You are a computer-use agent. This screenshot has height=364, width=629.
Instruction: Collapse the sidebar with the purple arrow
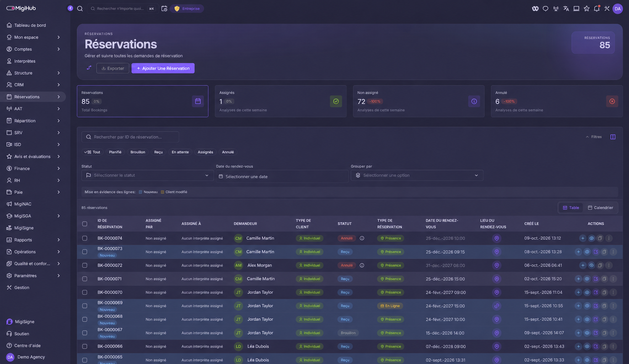pos(70,8)
